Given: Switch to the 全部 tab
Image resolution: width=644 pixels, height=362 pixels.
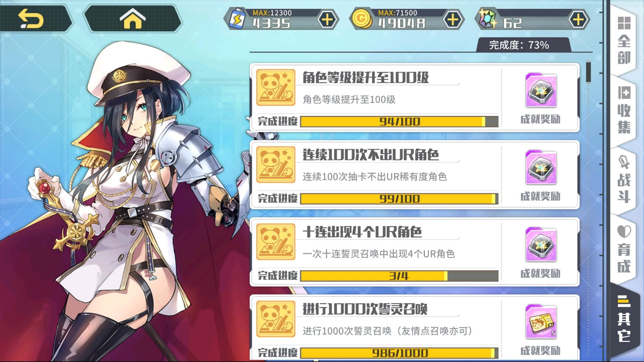Looking at the screenshot, I should [x=624, y=40].
